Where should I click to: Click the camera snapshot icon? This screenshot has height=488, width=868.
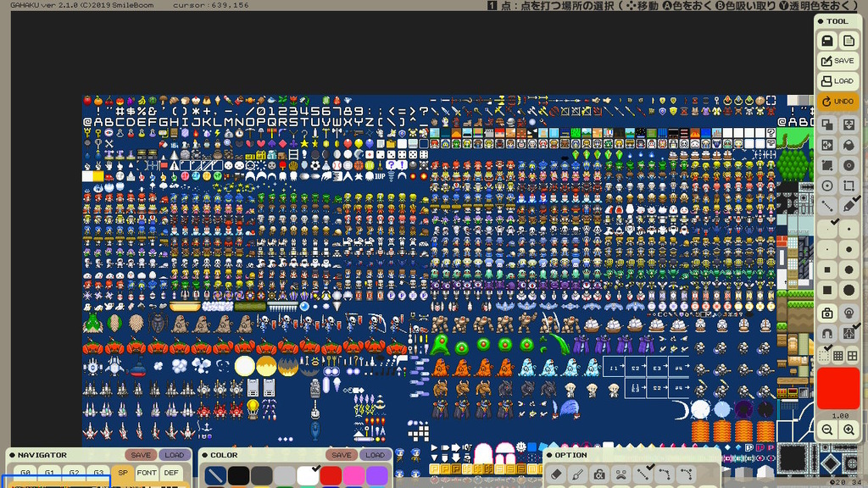[827, 313]
